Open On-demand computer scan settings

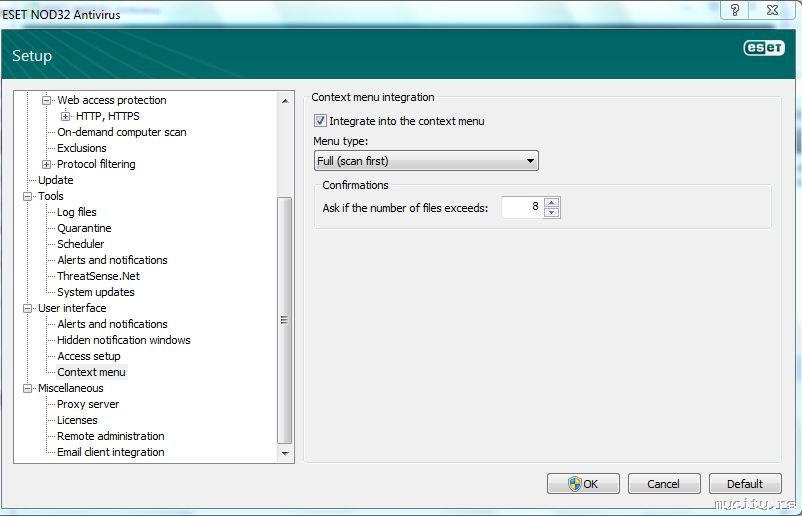122,132
